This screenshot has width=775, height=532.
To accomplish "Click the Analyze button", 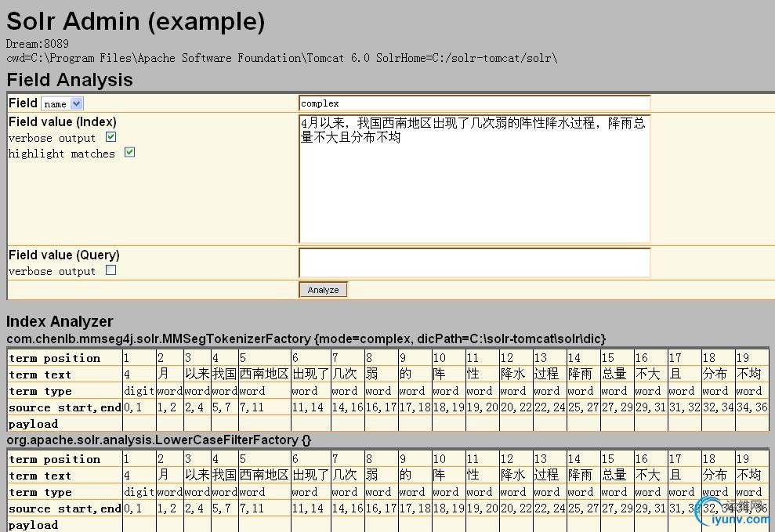I will click(324, 289).
